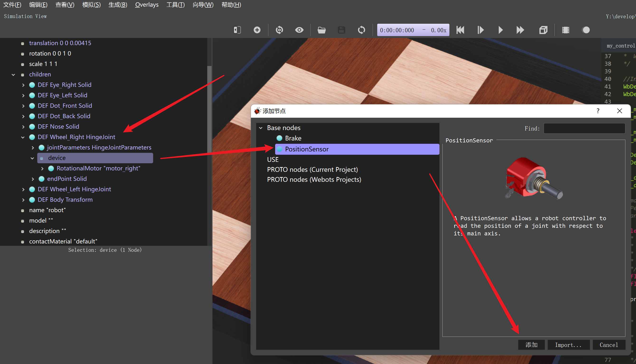
Task: Collapse the DEF Wheel_Right HingeJoint node
Action: tap(23, 137)
